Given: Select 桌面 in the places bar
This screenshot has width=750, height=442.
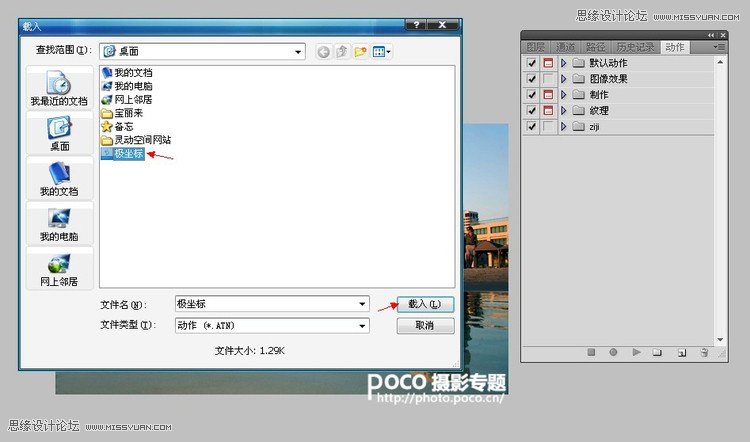Looking at the screenshot, I should click(x=59, y=133).
